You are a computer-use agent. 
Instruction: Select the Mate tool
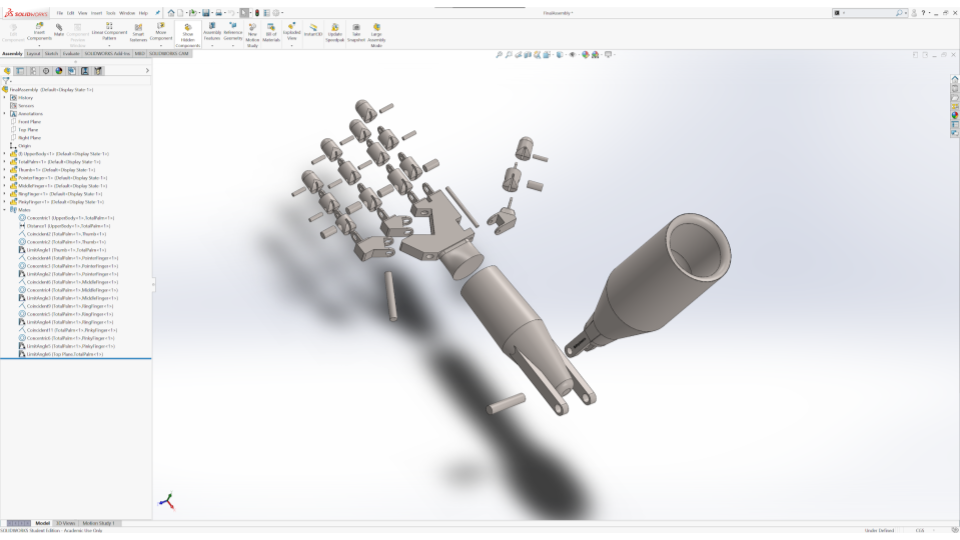pos(59,30)
